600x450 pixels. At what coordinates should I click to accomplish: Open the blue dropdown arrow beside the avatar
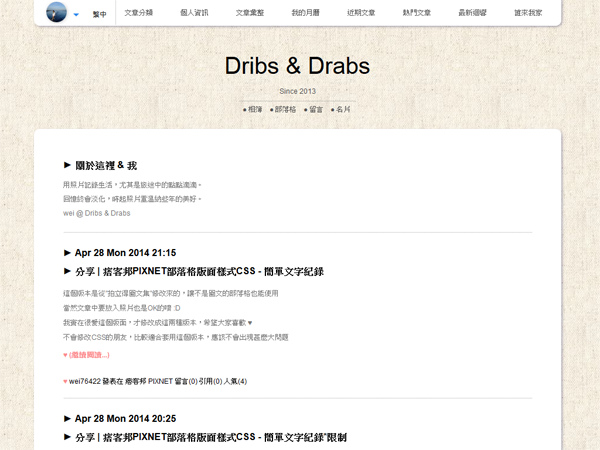76,15
